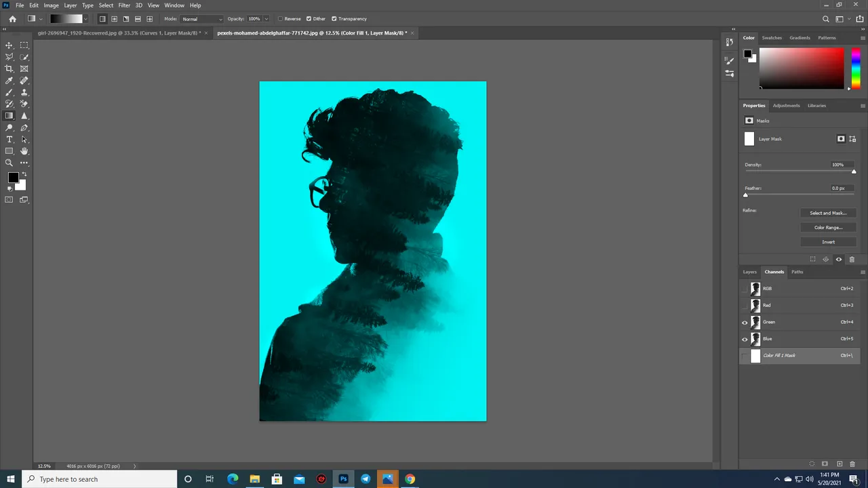The width and height of the screenshot is (868, 488).
Task: Select the Polygonal Lasso tool
Action: pos(9,57)
